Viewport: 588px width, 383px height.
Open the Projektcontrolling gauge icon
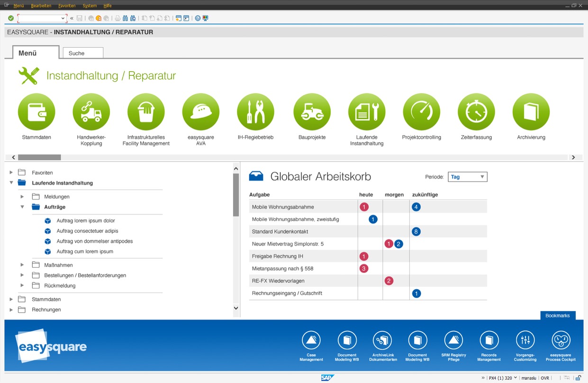pos(421,112)
